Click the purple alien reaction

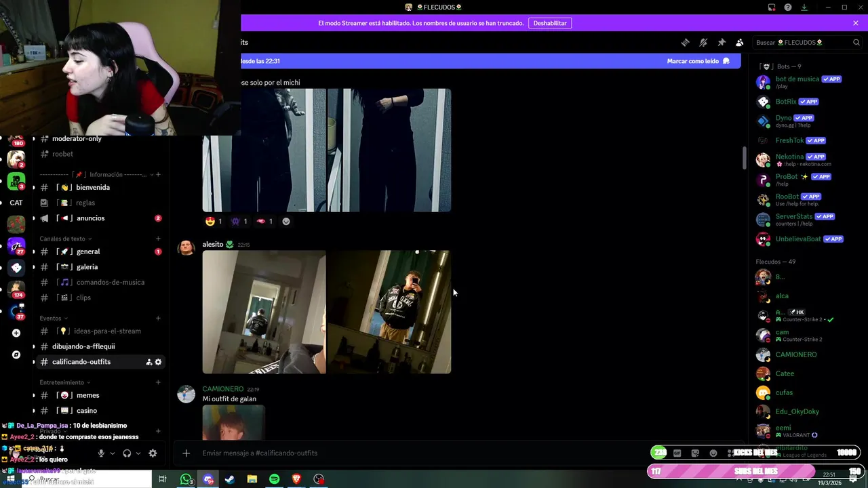coord(239,221)
